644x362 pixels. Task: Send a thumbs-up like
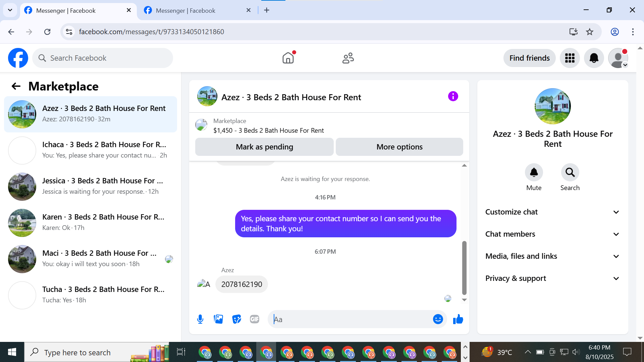[x=458, y=319]
